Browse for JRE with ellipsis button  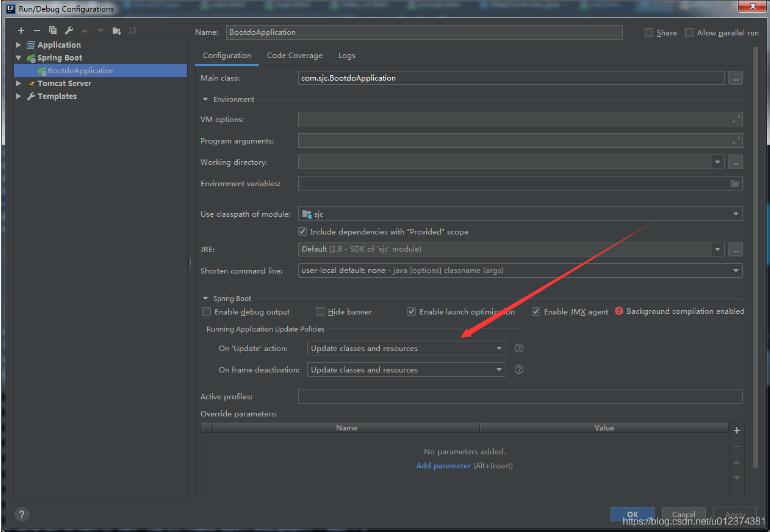point(735,250)
